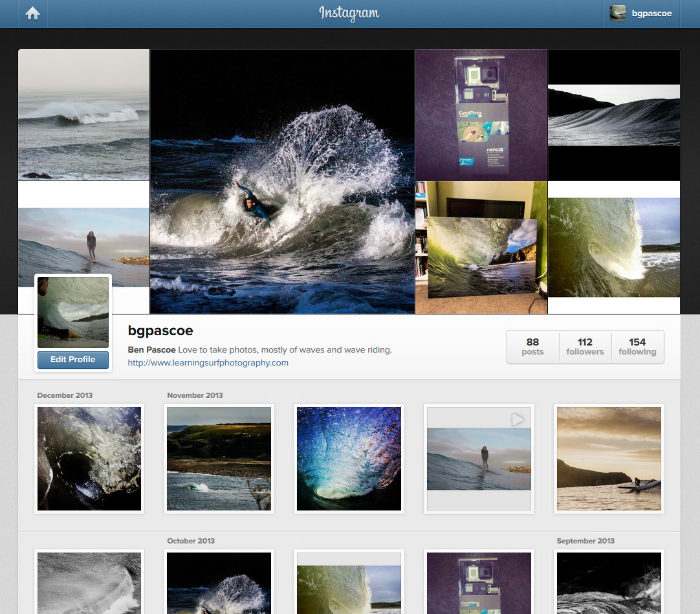Click the canvas print banner photo
The image size is (700, 614).
click(481, 247)
